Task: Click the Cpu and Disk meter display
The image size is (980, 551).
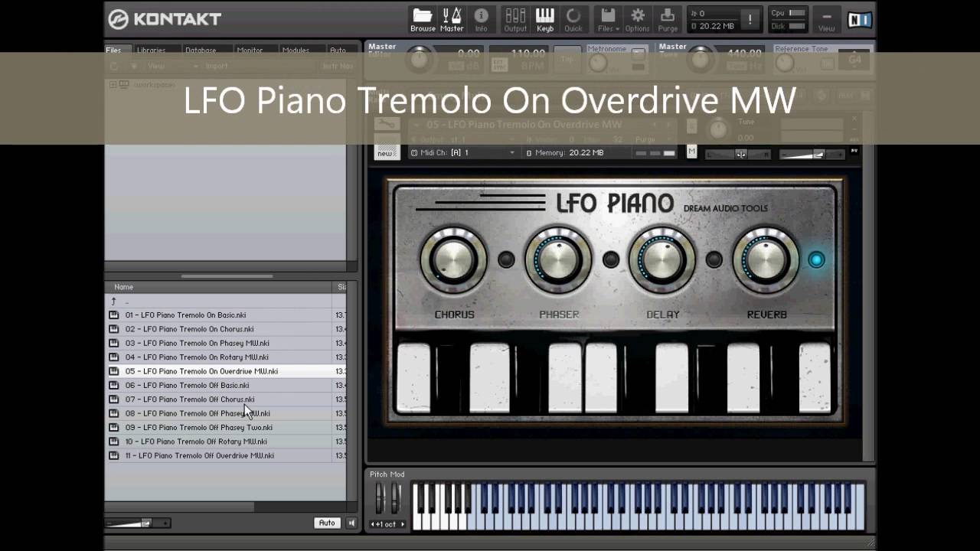Action: coord(788,20)
